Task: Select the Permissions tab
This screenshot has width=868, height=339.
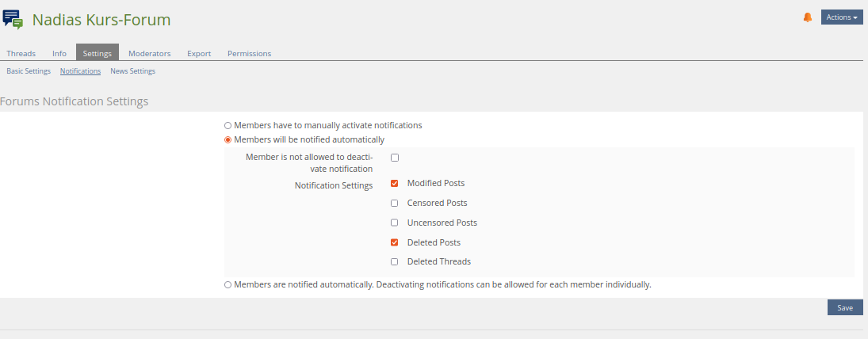Action: (249, 54)
